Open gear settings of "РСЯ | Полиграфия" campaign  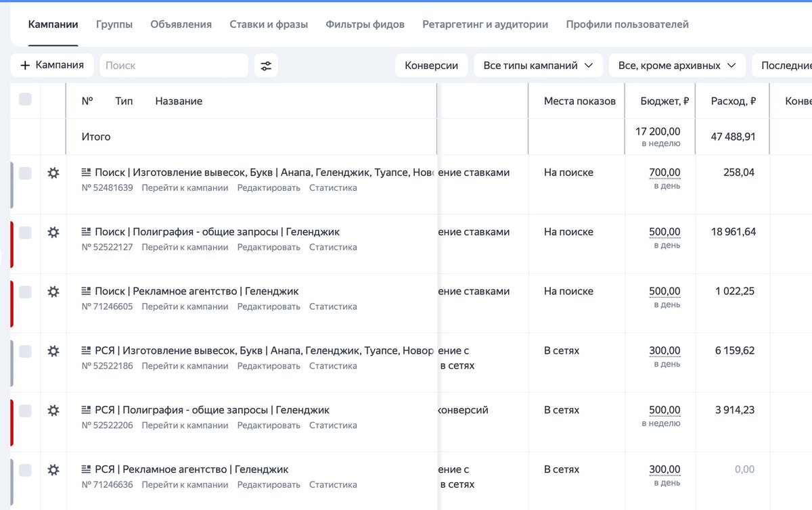(x=53, y=411)
